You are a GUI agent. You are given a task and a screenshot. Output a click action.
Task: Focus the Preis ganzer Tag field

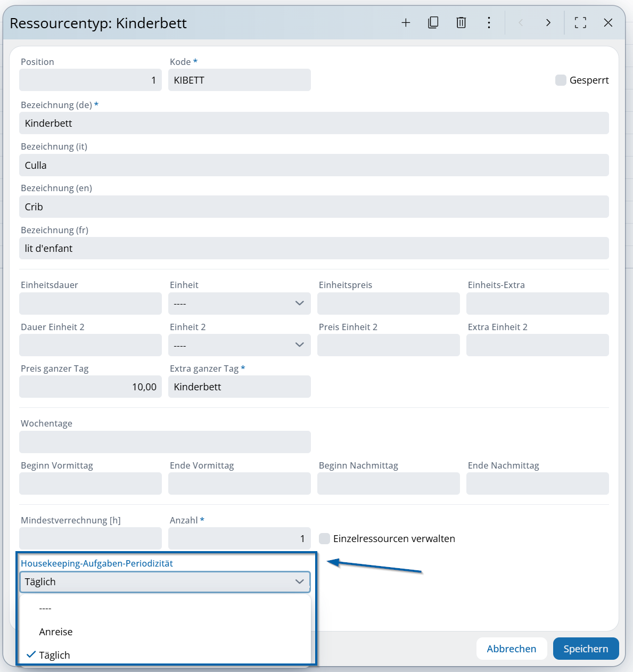[91, 387]
